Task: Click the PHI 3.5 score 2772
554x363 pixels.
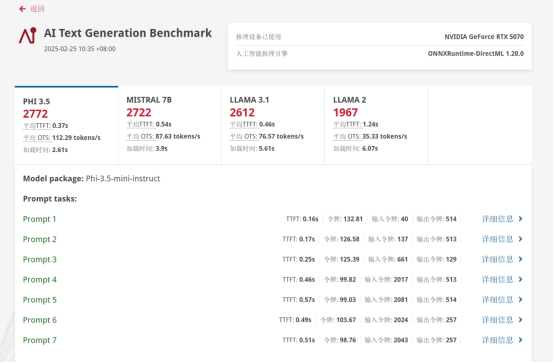Action: pos(35,114)
